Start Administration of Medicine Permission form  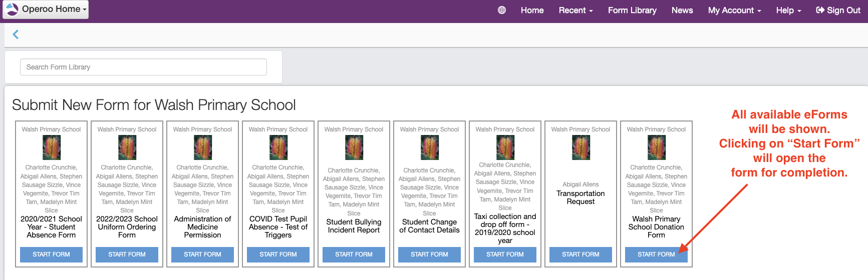[202, 254]
